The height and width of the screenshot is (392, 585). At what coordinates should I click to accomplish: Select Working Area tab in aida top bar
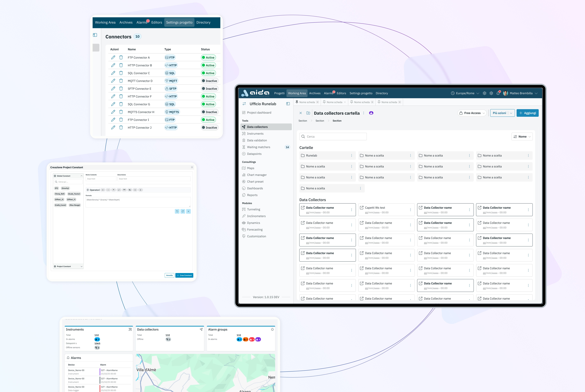click(x=297, y=93)
